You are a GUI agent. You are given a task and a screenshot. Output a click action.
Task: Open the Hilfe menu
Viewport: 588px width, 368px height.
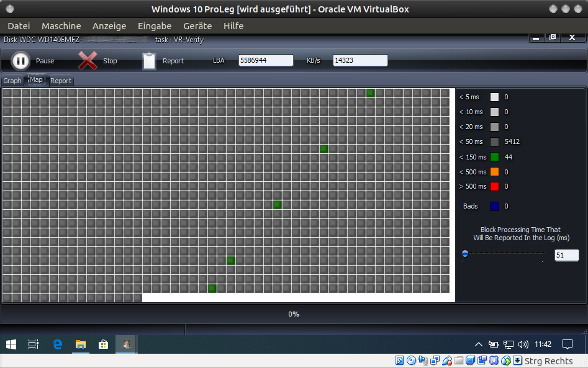(233, 26)
